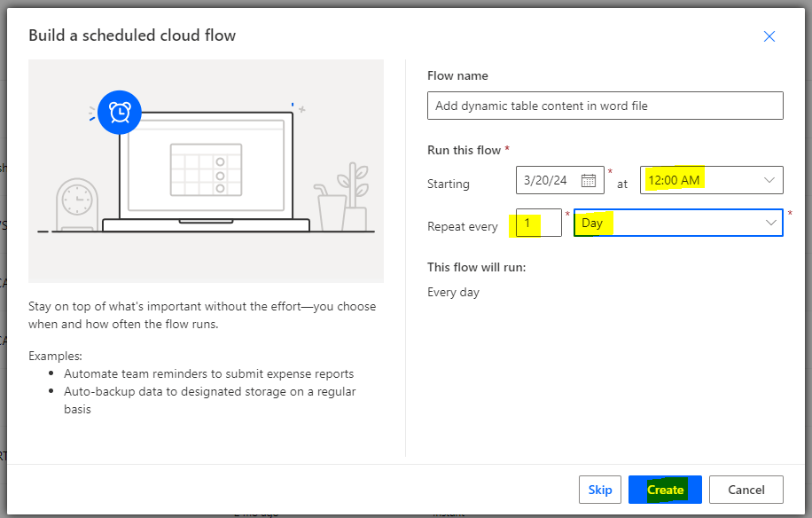Click the cup with straw illustration

click(330, 208)
